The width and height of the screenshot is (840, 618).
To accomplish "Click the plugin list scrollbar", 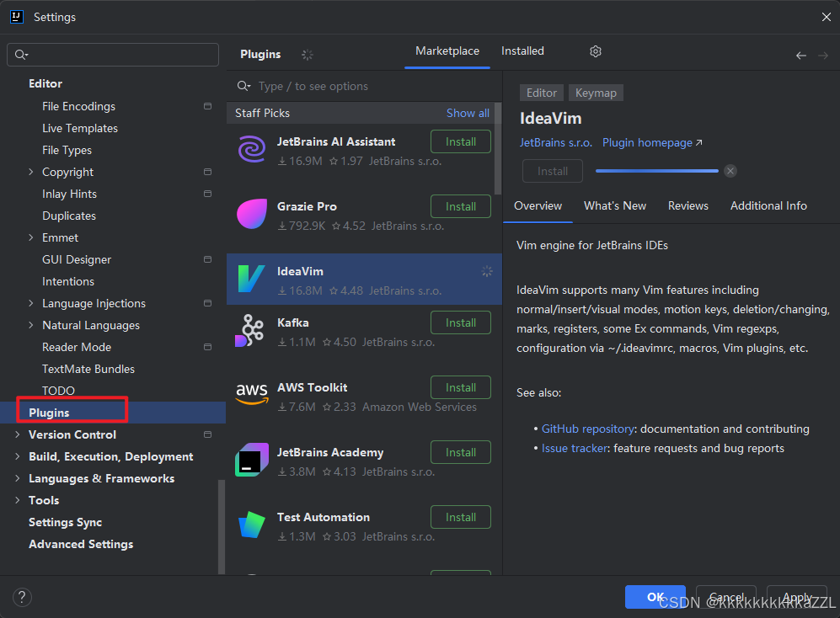I will (498, 149).
